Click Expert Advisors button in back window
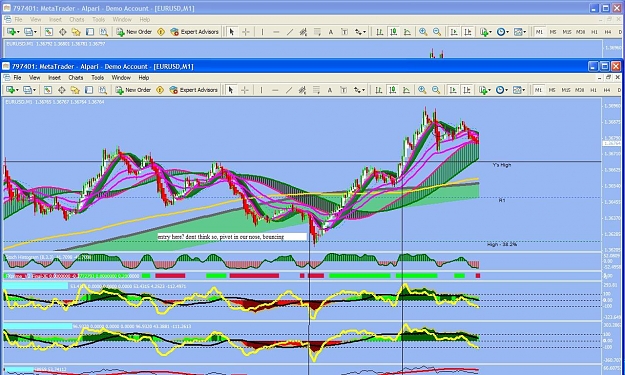Viewport: 625px width, 375px height. (195, 32)
